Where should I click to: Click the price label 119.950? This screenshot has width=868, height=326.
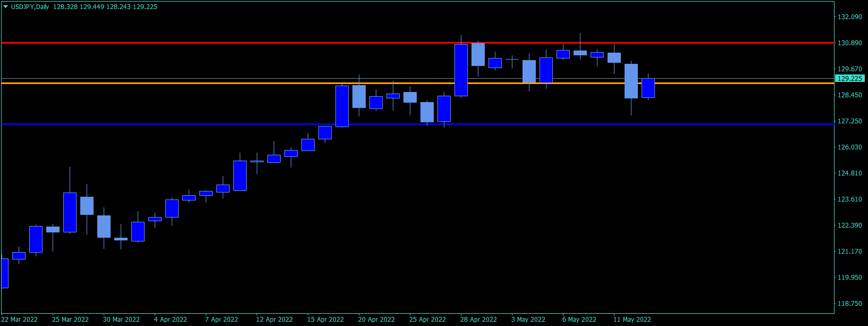point(849,278)
